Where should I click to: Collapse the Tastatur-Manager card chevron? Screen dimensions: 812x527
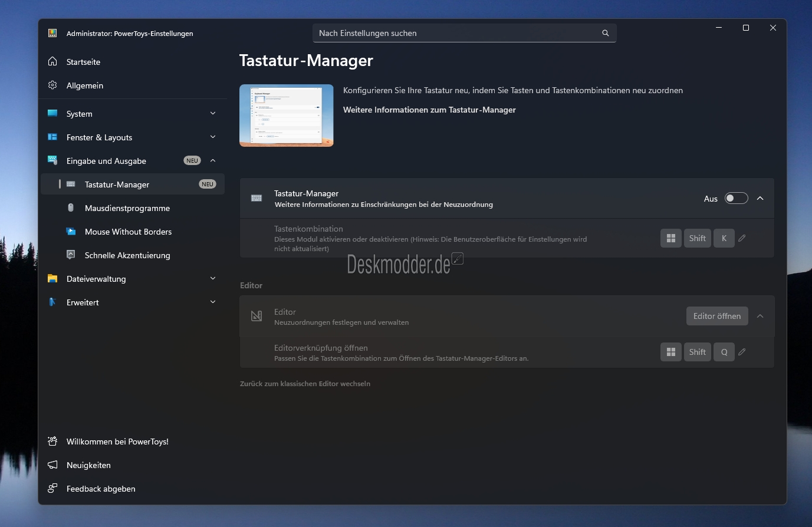click(760, 199)
